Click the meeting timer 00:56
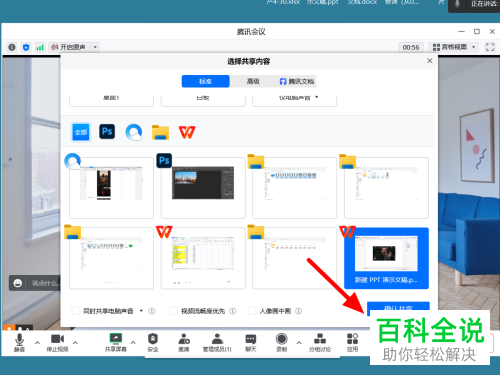Image resolution: width=500 pixels, height=375 pixels. (x=411, y=47)
